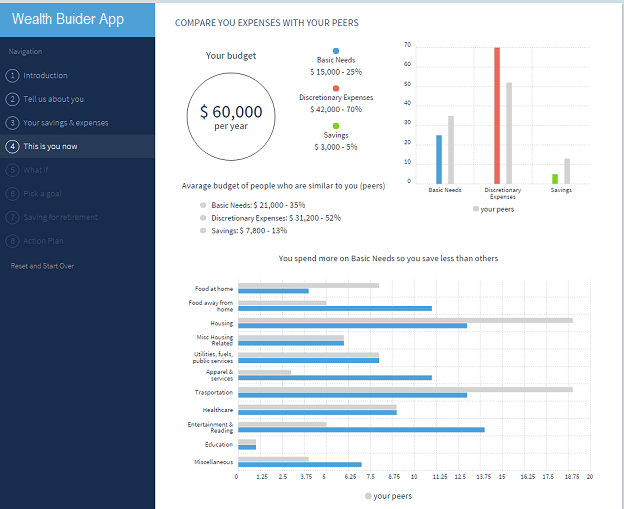
Task: Click 'Avarage budget of people' subtitle
Action: pos(283,186)
